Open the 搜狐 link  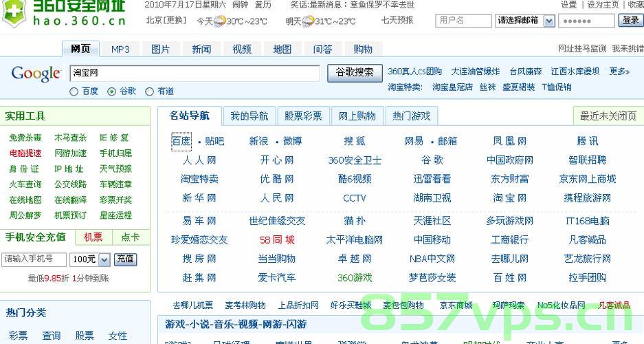(x=355, y=141)
